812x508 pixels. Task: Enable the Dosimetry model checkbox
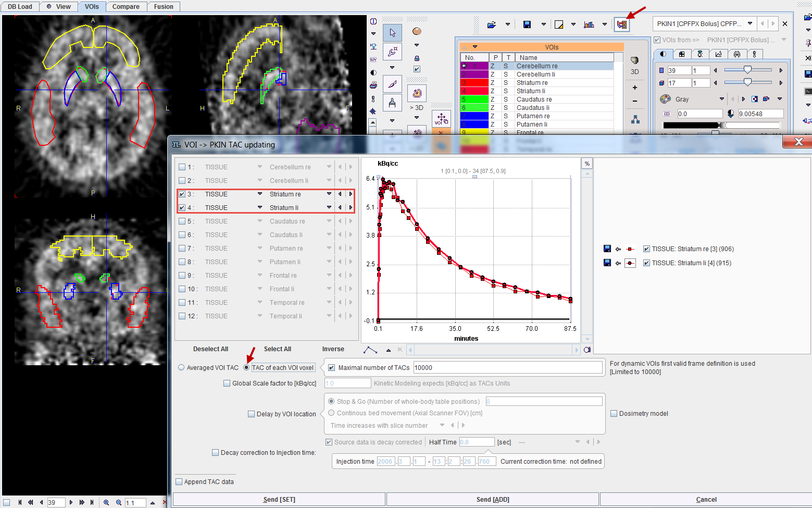click(x=614, y=414)
